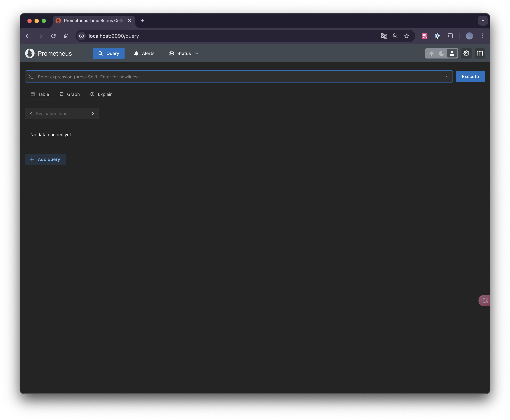The image size is (510, 420).
Task: Open settings gear in Prometheus header
Action: (466, 53)
